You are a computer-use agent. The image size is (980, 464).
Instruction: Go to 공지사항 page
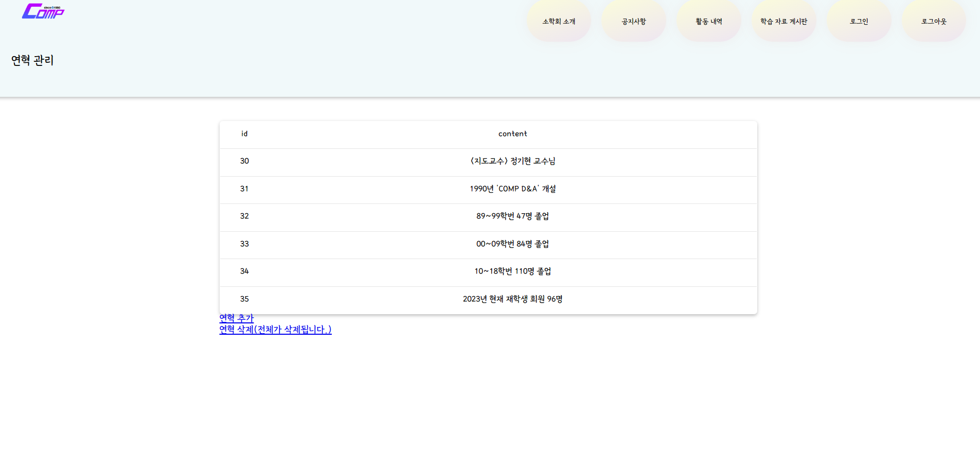(633, 21)
